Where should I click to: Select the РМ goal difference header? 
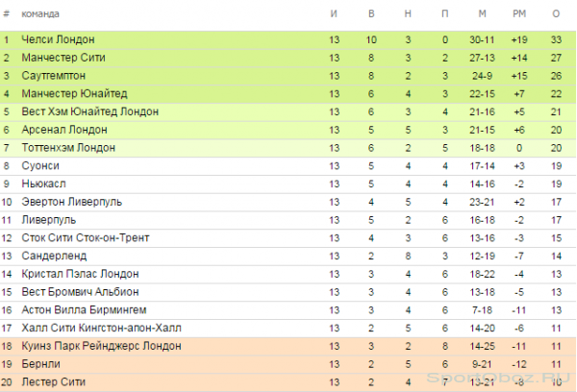coord(519,14)
